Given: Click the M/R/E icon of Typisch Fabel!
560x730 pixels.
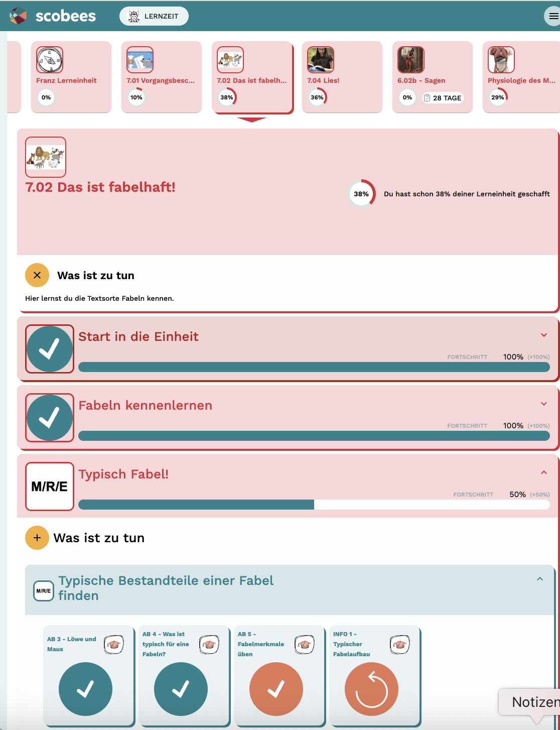Looking at the screenshot, I should [50, 486].
